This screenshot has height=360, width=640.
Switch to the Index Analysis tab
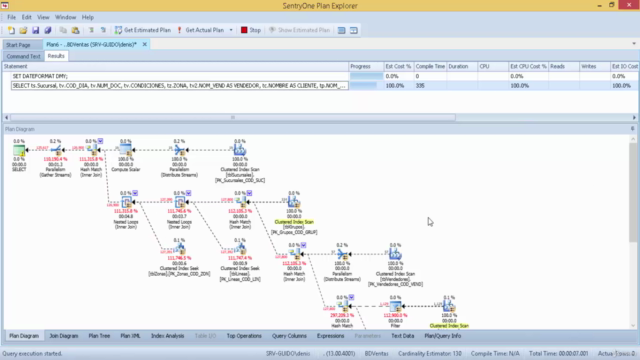[x=167, y=336]
